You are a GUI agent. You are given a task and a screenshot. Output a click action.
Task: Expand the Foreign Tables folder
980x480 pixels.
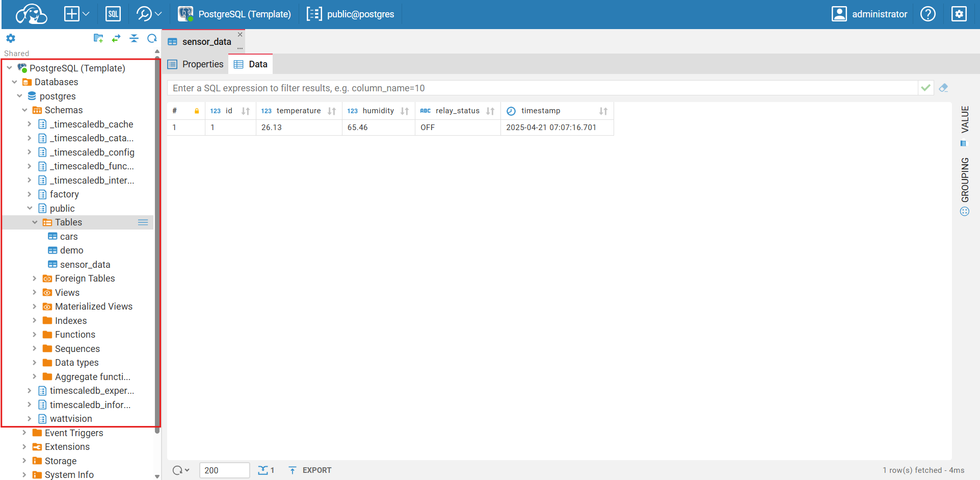[x=35, y=279]
